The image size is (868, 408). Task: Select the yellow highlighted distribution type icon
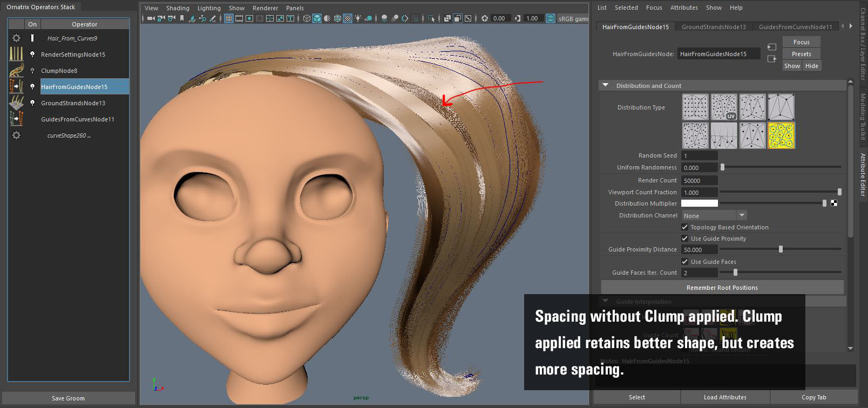click(781, 135)
